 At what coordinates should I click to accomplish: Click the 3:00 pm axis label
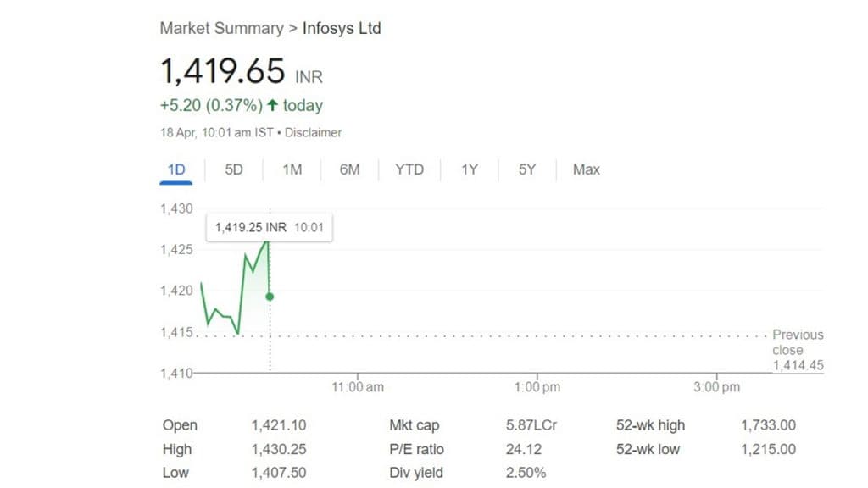click(716, 387)
